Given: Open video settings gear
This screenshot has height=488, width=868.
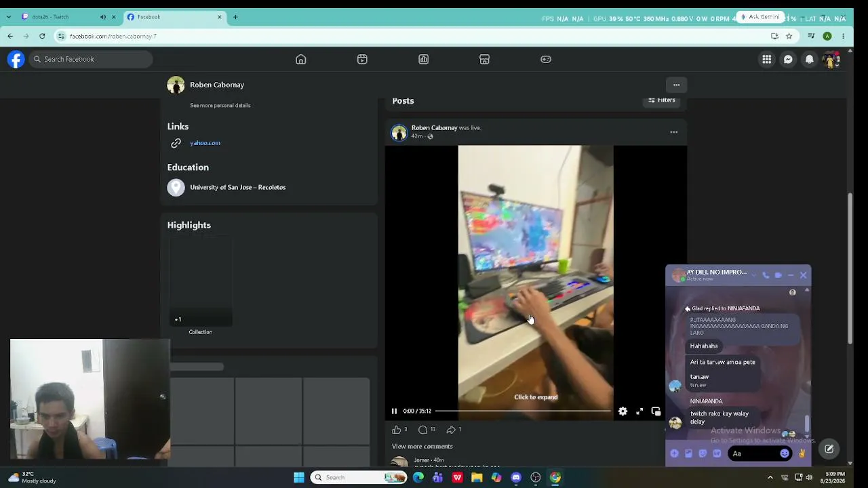Looking at the screenshot, I should 623,411.
